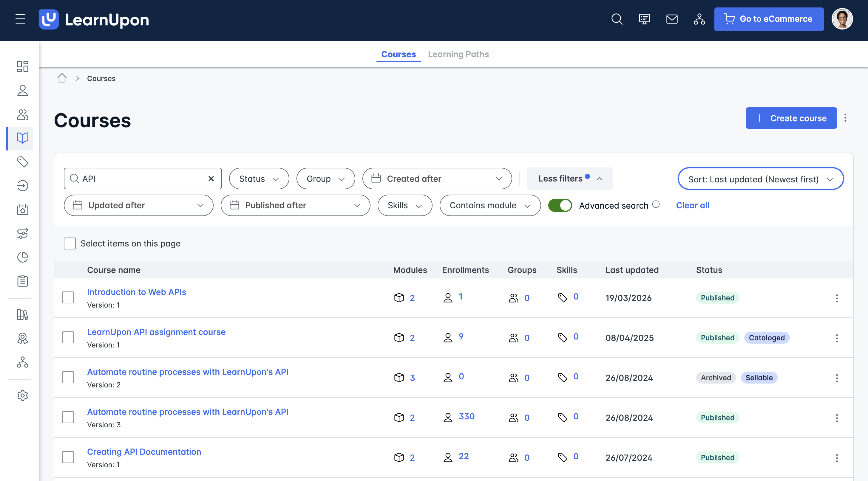868x481 pixels.
Task: Select the LearnUpon API assignment course checkbox
Action: pyautogui.click(x=68, y=337)
